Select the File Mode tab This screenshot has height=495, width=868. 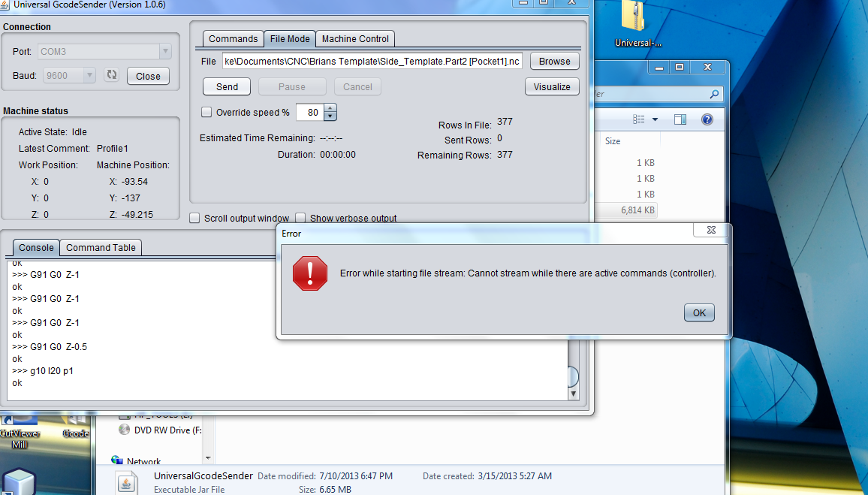(290, 39)
